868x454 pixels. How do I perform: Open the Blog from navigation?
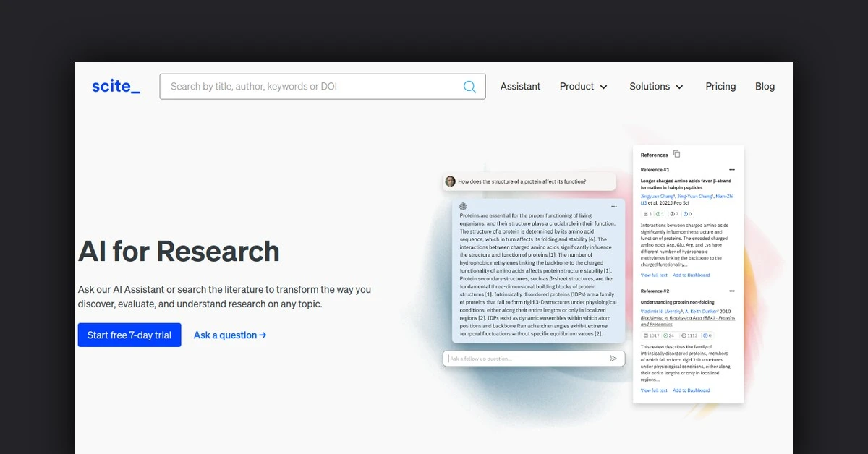765,87
